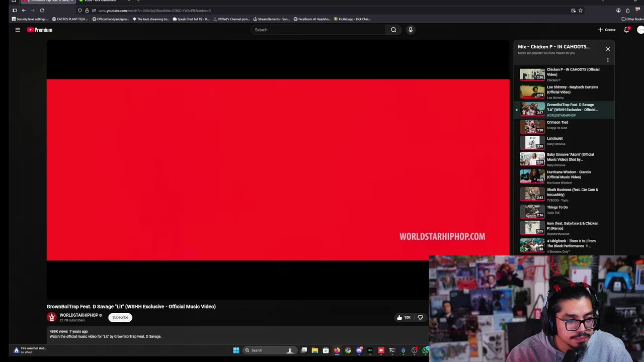Select Baby Smoove "Akorn" playlist item
The height and width of the screenshot is (362, 644).
[563, 159]
